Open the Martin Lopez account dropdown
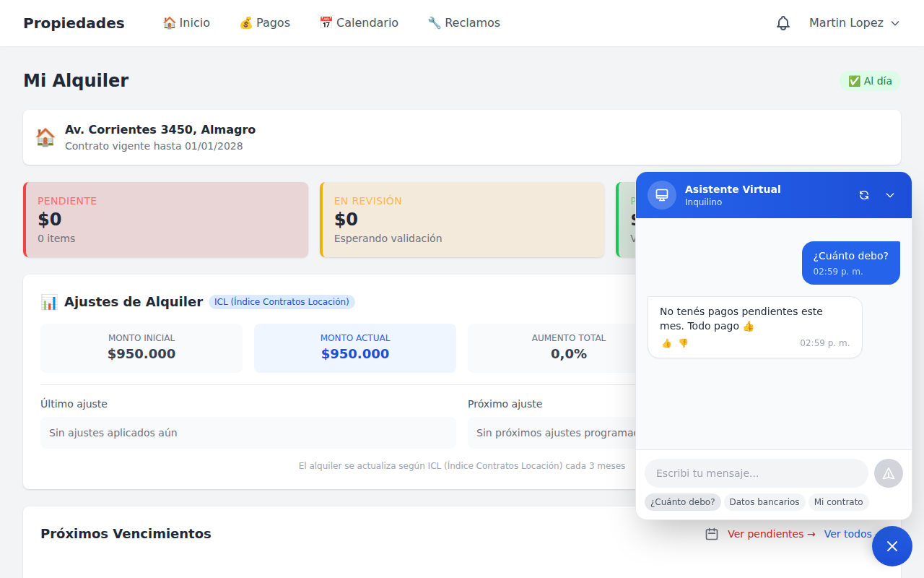The height and width of the screenshot is (578, 924). pyautogui.click(x=854, y=22)
